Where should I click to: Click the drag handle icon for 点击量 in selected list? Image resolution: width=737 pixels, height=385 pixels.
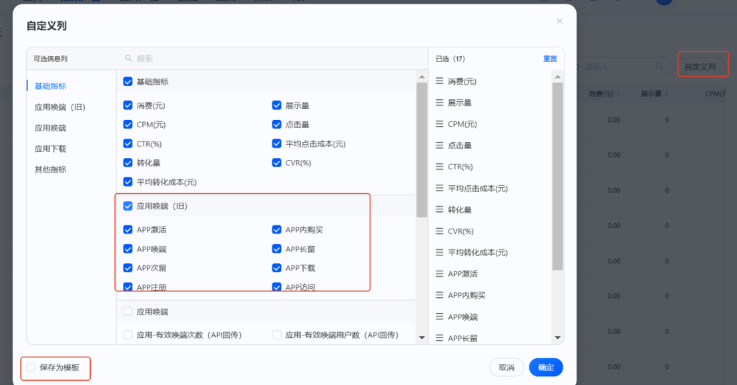click(439, 145)
